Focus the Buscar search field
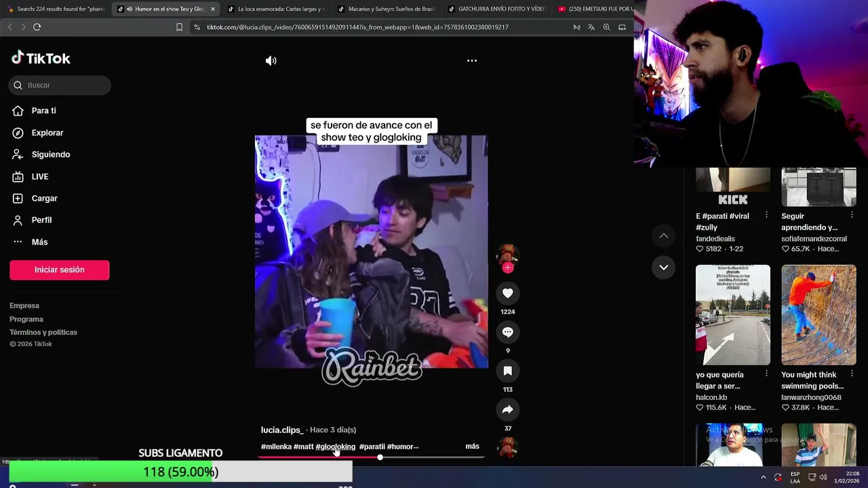 click(60, 85)
